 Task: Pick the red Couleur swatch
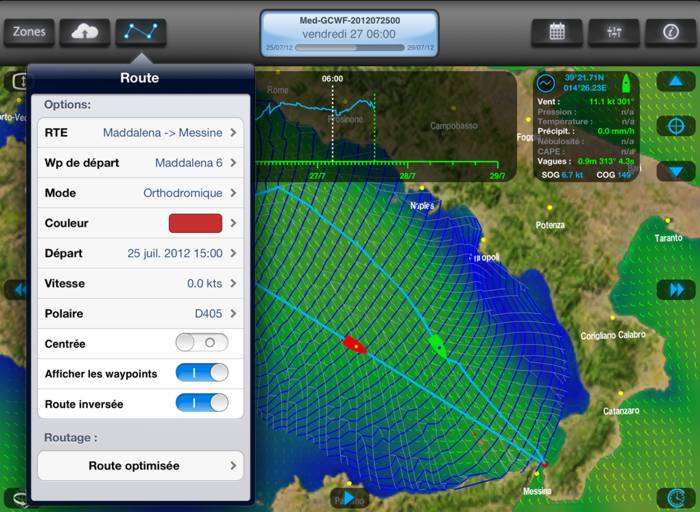(x=196, y=223)
